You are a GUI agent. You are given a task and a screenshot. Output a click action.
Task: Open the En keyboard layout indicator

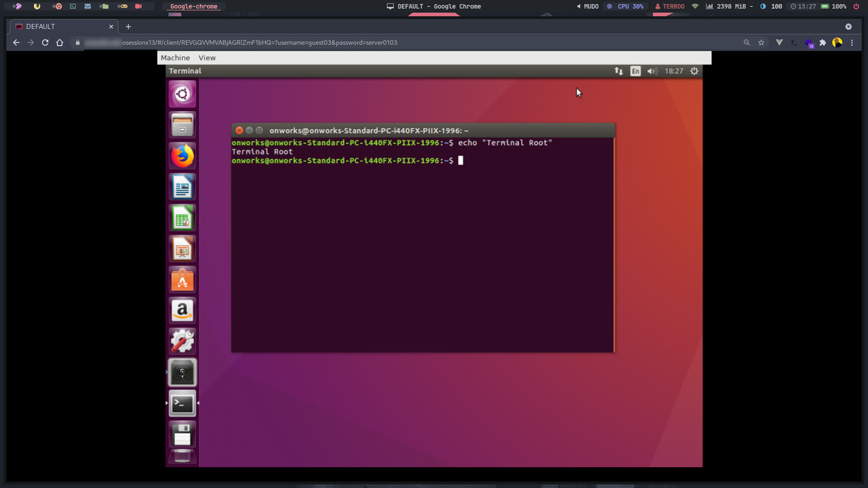point(635,70)
